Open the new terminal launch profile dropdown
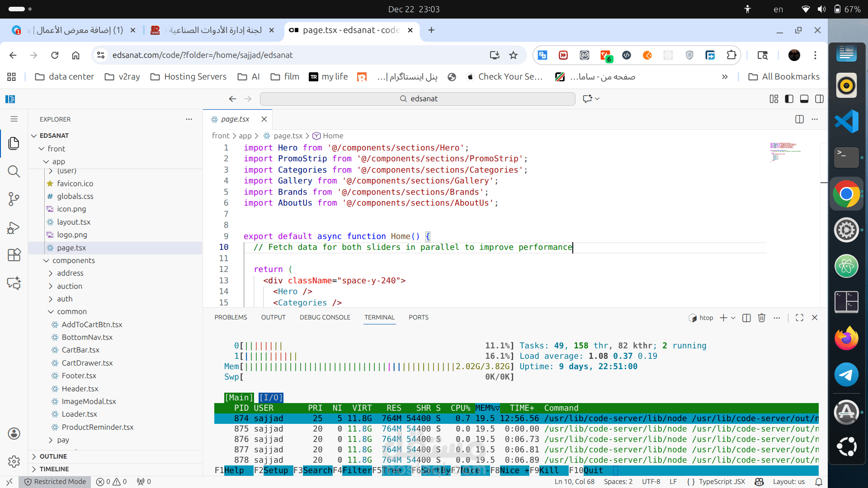The height and width of the screenshot is (488, 868). (733, 318)
